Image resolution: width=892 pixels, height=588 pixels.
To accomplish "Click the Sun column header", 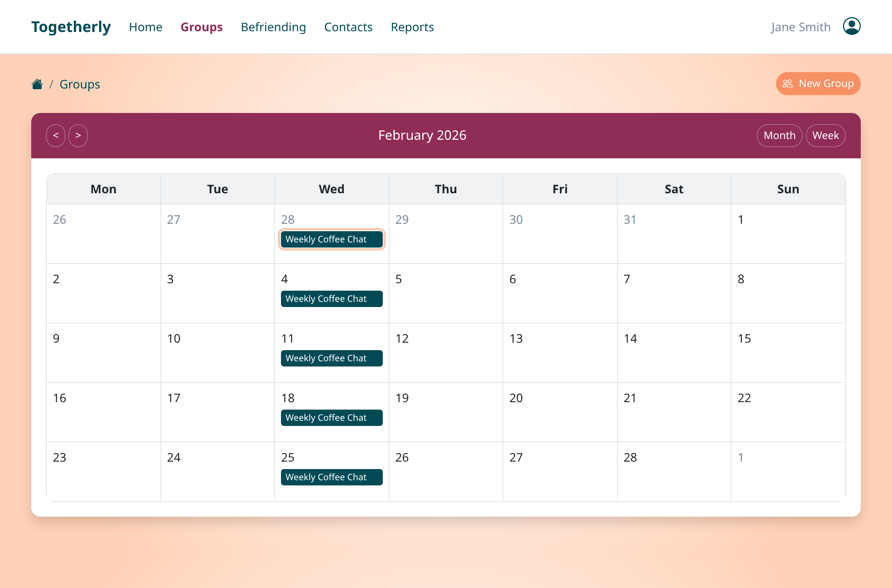I will [x=788, y=189].
